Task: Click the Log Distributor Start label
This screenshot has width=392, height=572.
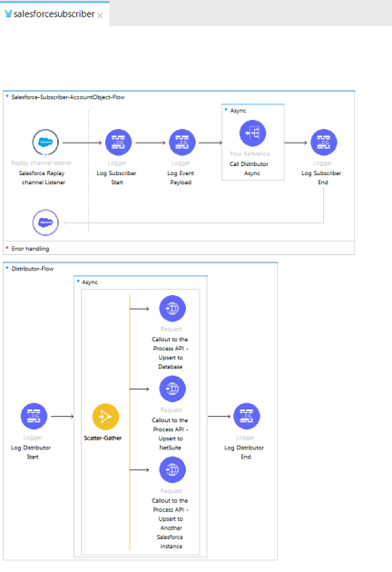Action: pyautogui.click(x=31, y=452)
